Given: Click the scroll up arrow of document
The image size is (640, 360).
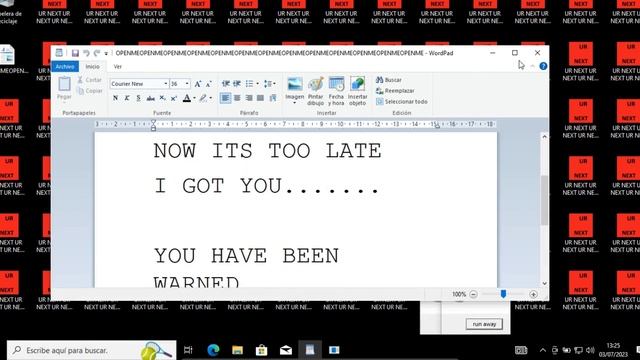Looking at the screenshot, I should [544, 137].
